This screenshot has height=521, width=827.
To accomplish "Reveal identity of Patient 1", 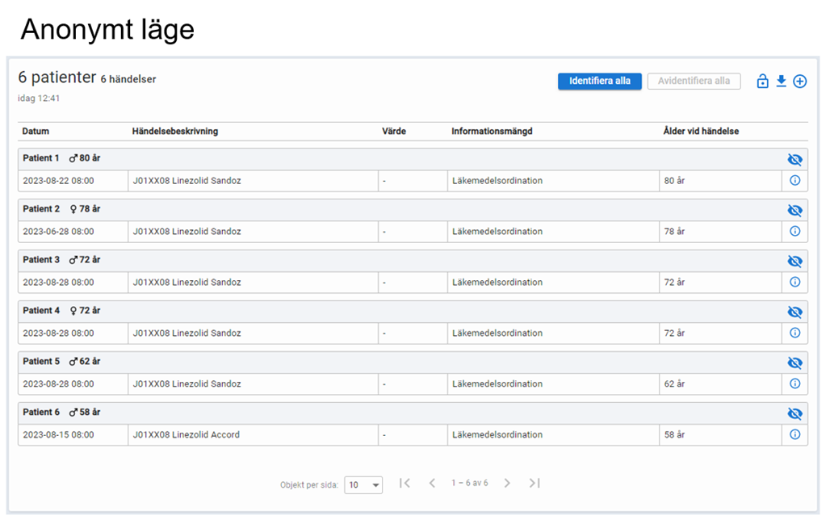I will [794, 159].
